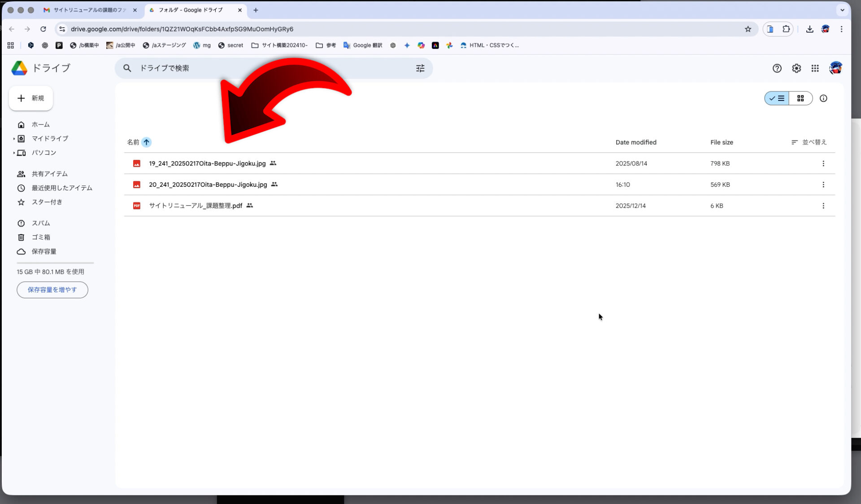Reverse name sort direction arrow

146,142
